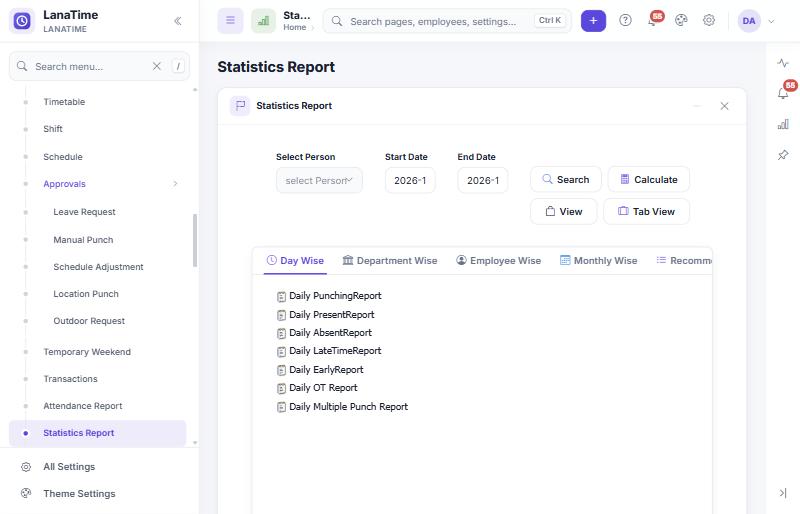Click the Home breadcrumb link
The width and height of the screenshot is (800, 514).
(295, 28)
